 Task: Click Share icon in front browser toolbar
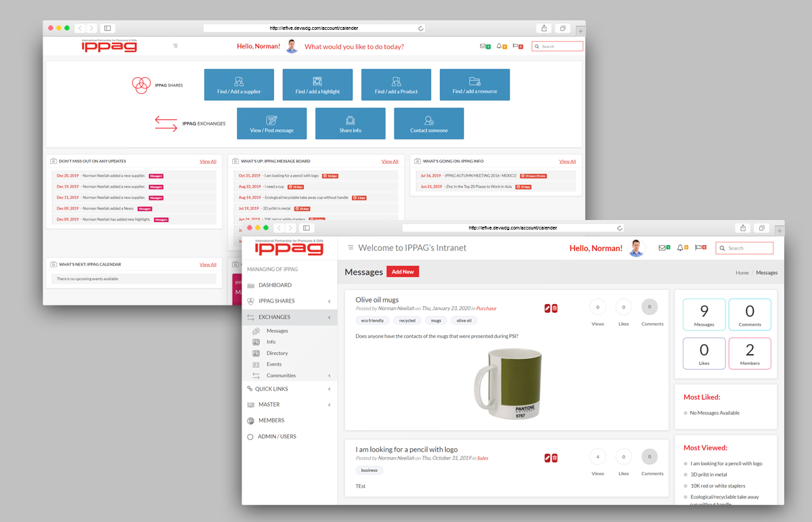click(x=743, y=228)
